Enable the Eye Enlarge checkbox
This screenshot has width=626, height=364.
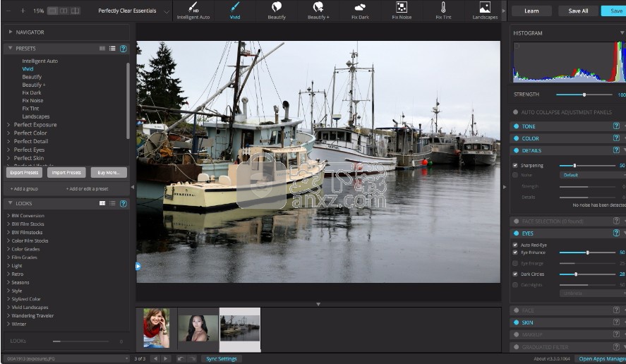coord(515,263)
